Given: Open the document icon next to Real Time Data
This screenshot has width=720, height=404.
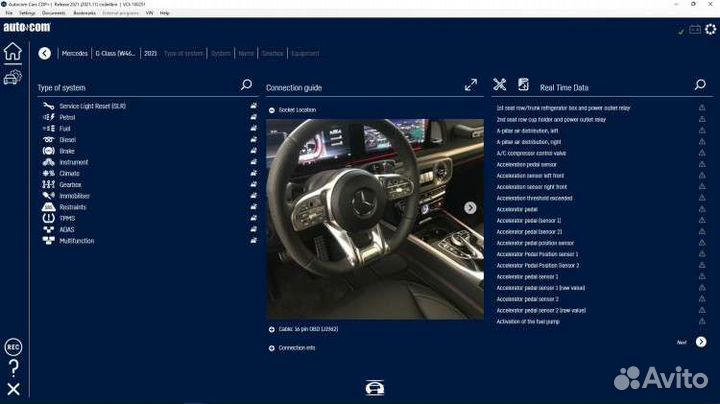Looking at the screenshot, I should (523, 84).
